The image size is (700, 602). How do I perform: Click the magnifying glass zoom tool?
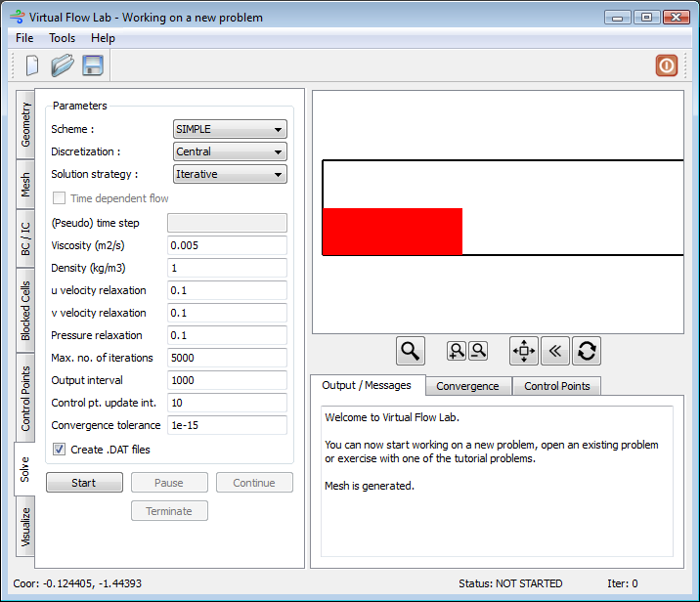pos(411,351)
